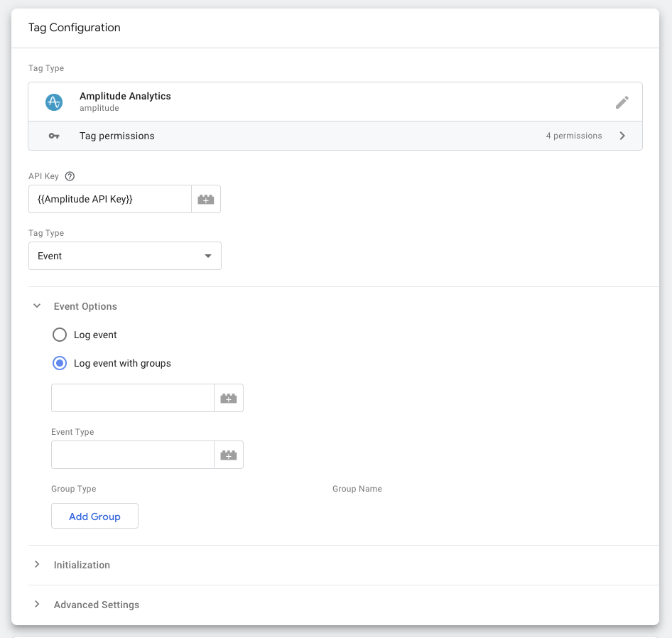Click the Add Group button
The width and height of the screenshot is (672, 638).
(x=94, y=517)
